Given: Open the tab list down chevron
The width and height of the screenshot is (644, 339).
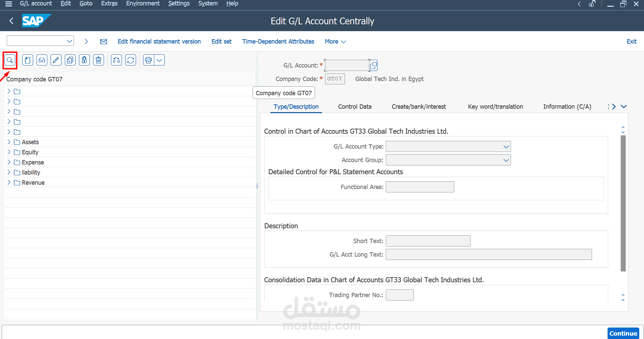Looking at the screenshot, I should [624, 106].
